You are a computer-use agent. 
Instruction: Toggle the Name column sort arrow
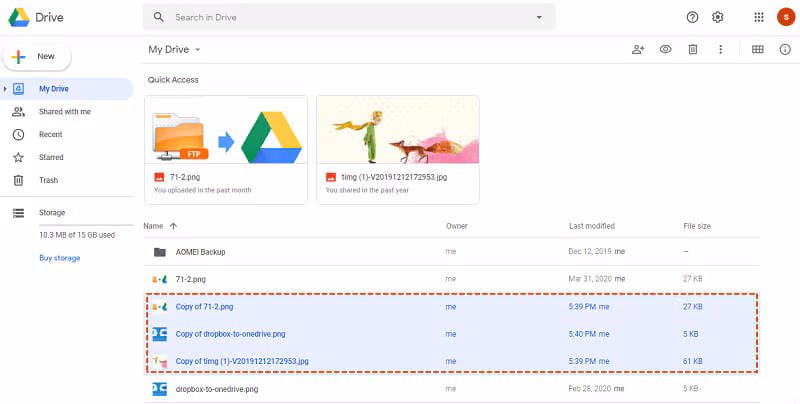click(174, 226)
